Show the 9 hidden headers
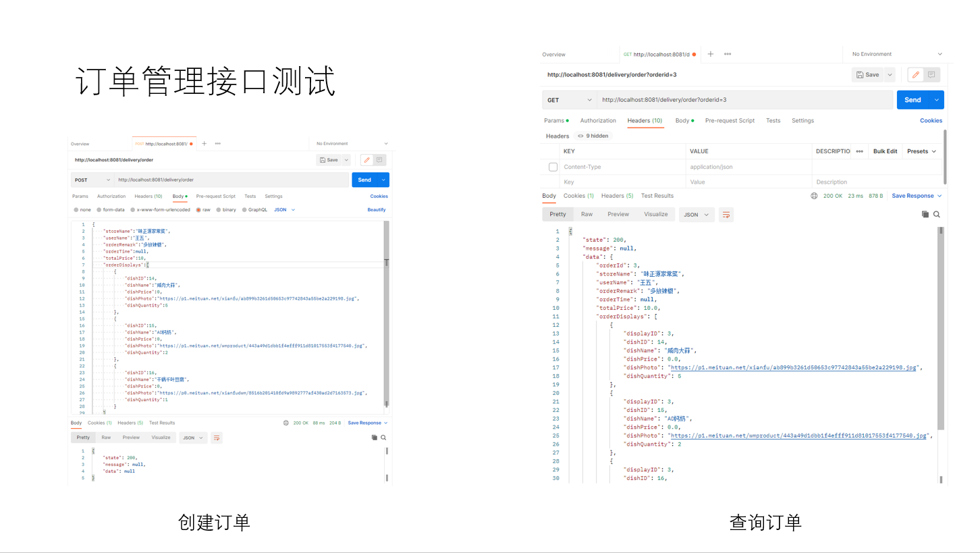This screenshot has height=553, width=980. tap(593, 136)
